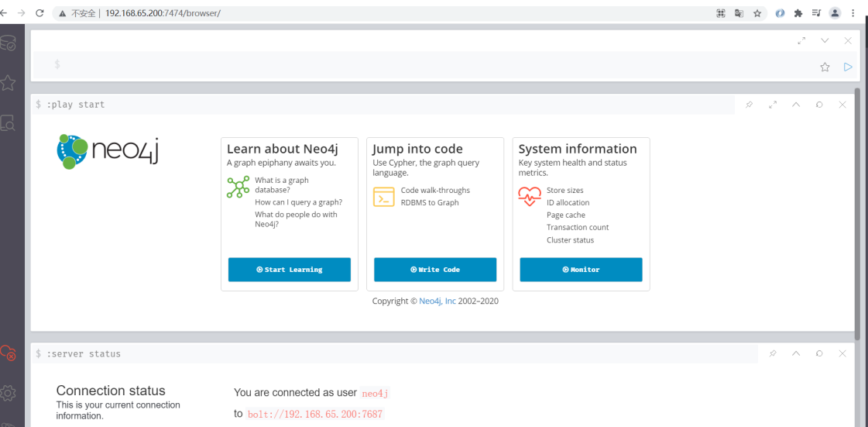The width and height of the screenshot is (868, 427).
Task: Open the Neo4j, Inc copyright link
Action: 437,301
